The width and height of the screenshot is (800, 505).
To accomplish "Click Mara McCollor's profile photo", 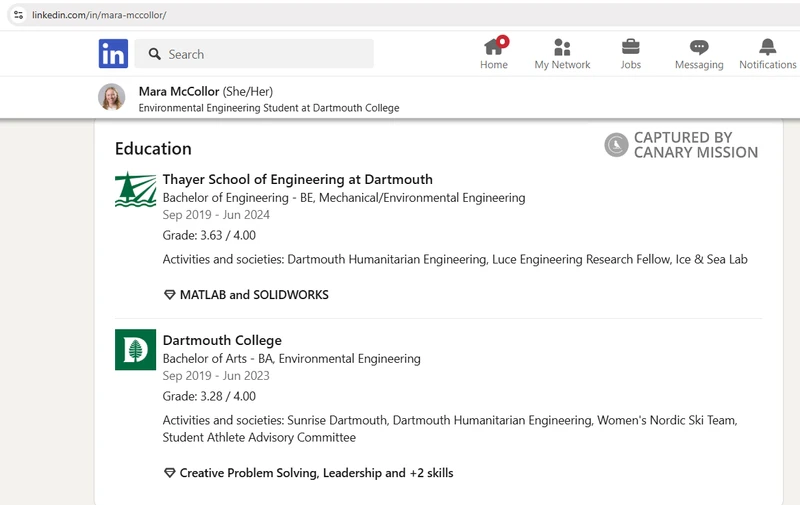I will click(x=112, y=97).
